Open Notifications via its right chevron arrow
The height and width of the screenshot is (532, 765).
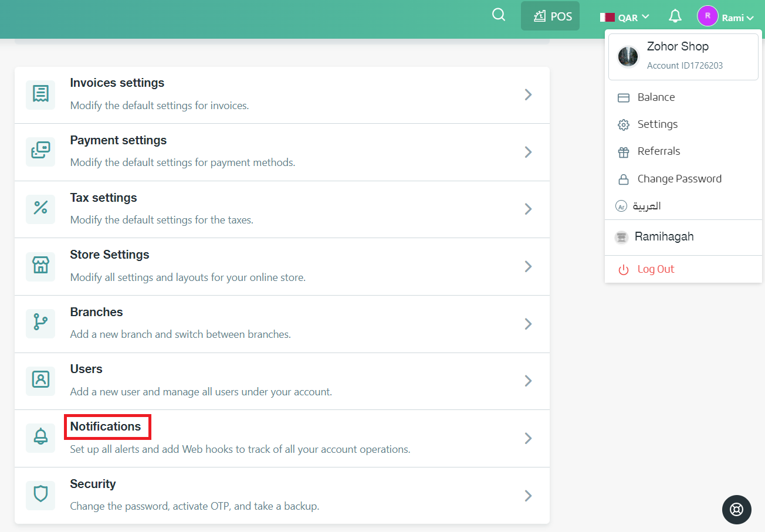(527, 438)
